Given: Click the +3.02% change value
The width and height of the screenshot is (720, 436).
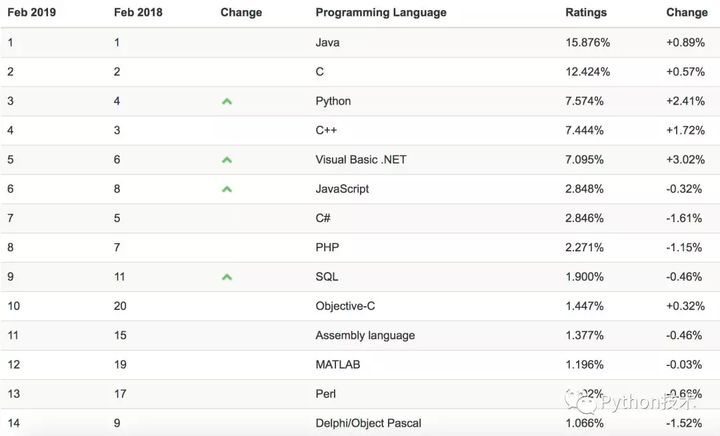Looking at the screenshot, I should point(686,160).
